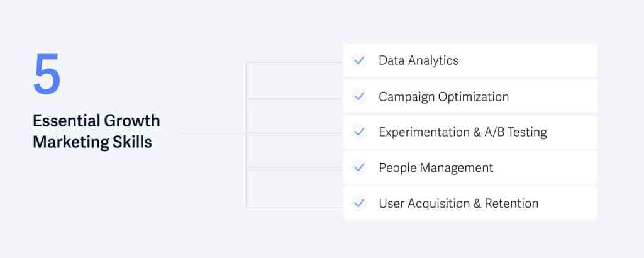This screenshot has width=644, height=258.
Task: Select the Campaign Optimization text
Action: [x=443, y=97]
